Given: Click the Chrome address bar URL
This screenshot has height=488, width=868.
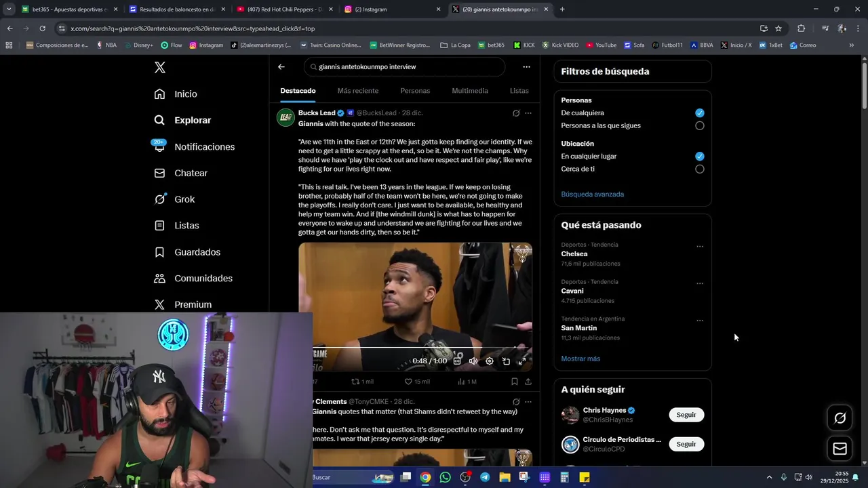Looking at the screenshot, I should (x=193, y=28).
